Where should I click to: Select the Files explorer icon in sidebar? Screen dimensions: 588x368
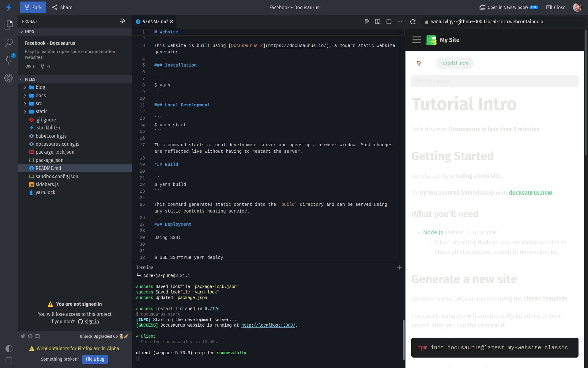9,25
